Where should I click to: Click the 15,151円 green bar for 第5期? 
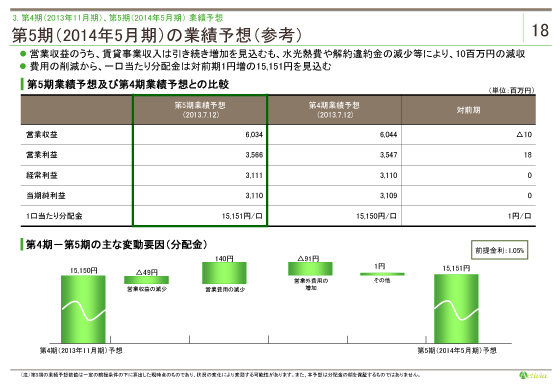456,309
